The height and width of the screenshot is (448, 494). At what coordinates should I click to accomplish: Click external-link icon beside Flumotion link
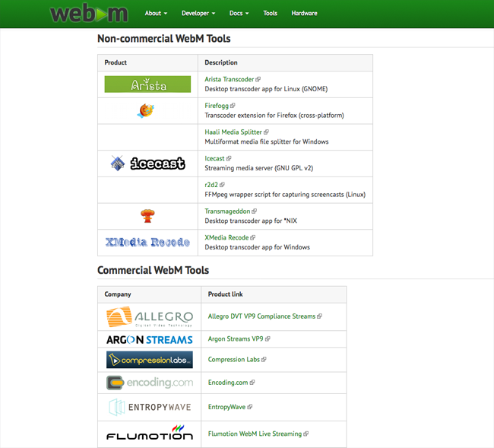pos(306,434)
